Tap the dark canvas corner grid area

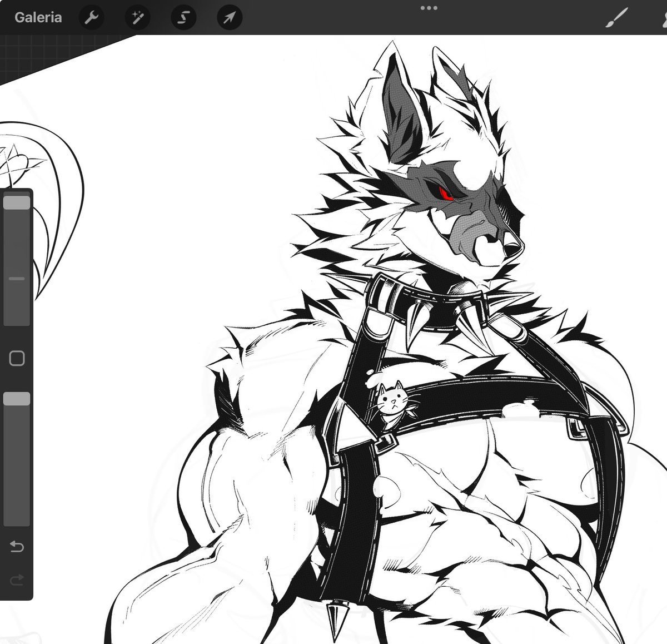tap(33, 50)
